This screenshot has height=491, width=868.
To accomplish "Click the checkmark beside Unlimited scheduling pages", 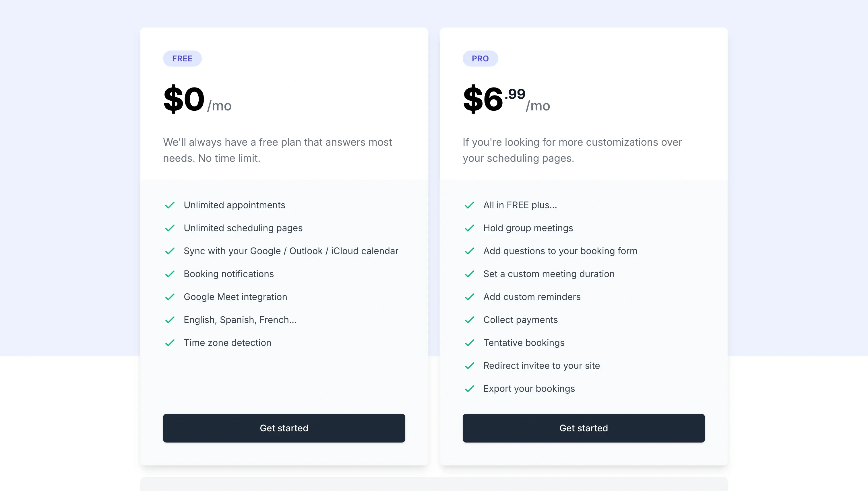I will tap(170, 228).
